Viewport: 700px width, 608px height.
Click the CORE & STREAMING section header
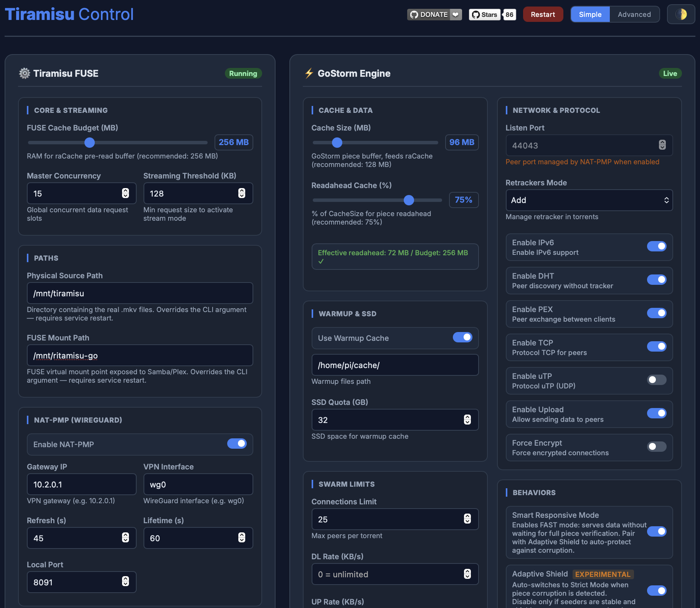coord(71,111)
